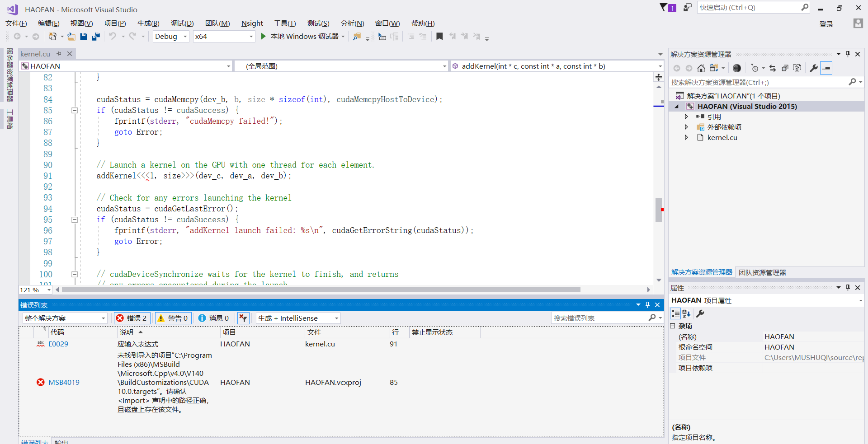This screenshot has width=868, height=444.
Task: Pin the Error List panel with pushpin
Action: click(x=647, y=305)
